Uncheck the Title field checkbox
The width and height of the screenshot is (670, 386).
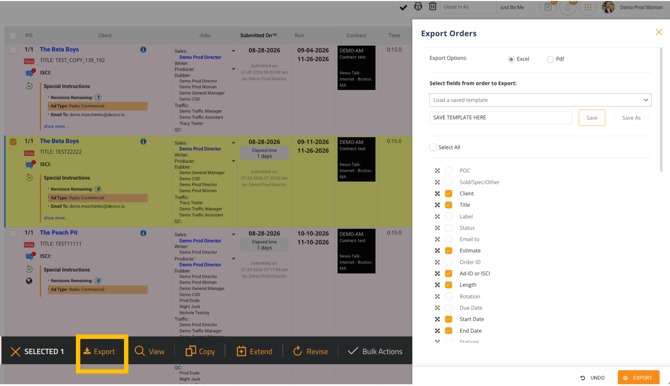coord(448,205)
